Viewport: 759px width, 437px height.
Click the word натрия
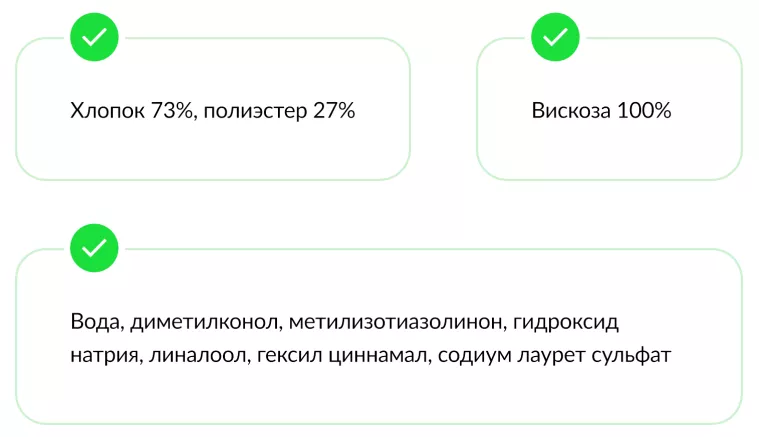pyautogui.click(x=101, y=355)
